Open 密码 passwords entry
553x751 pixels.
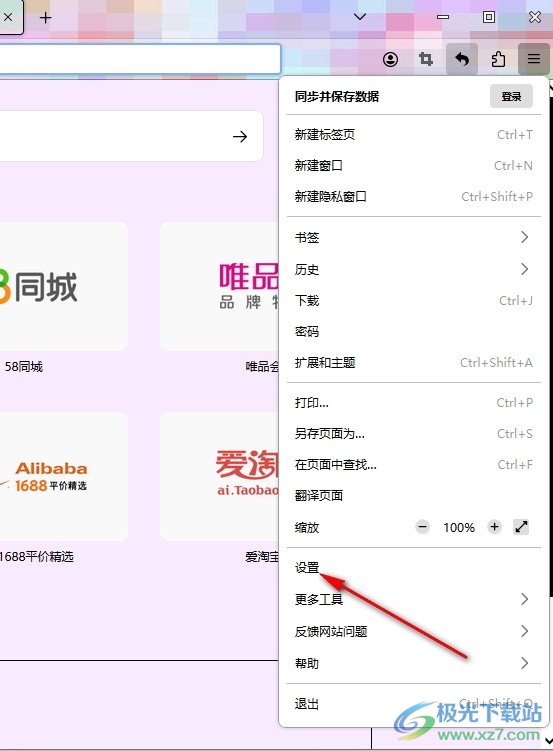pos(414,331)
